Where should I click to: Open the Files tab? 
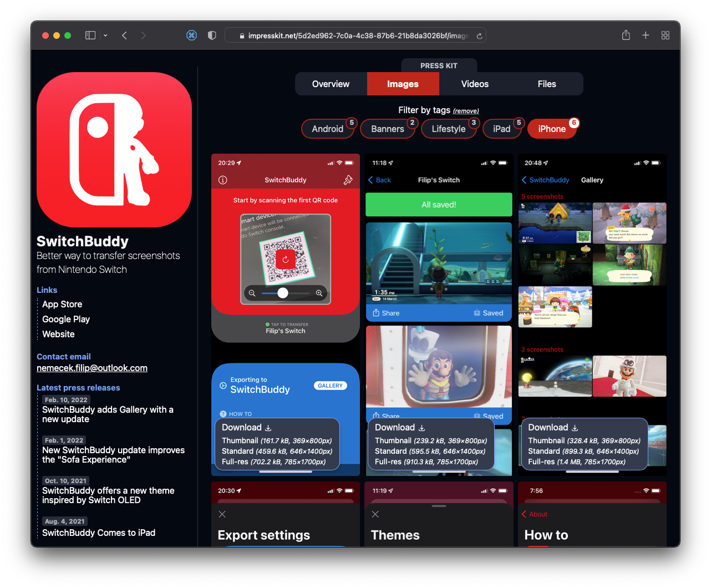(547, 84)
